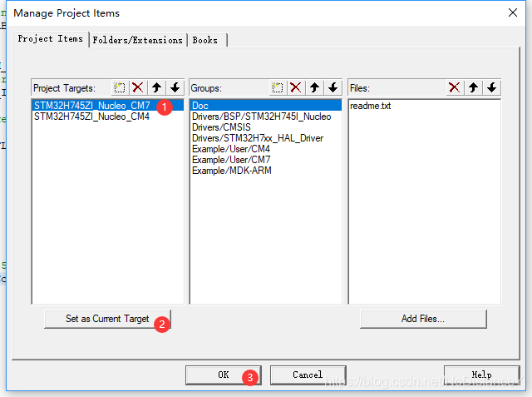Move selected group down
This screenshot has width=532, height=397.
coord(333,87)
